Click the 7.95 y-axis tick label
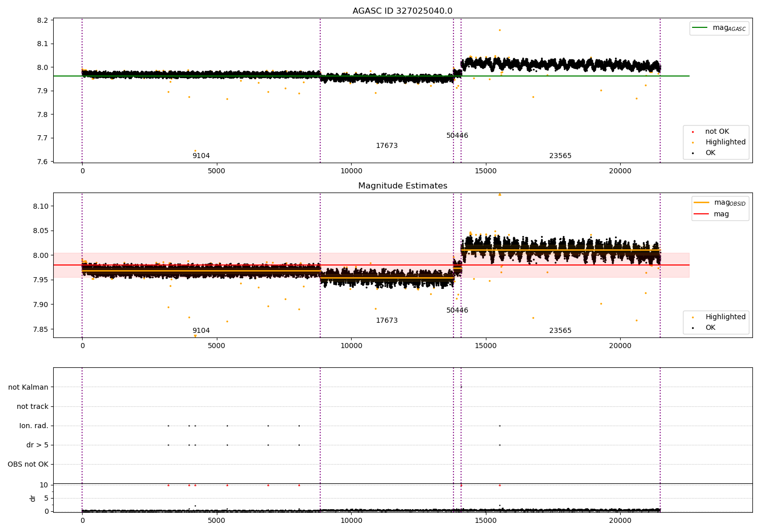This screenshot has height=532, width=760. [x=41, y=280]
